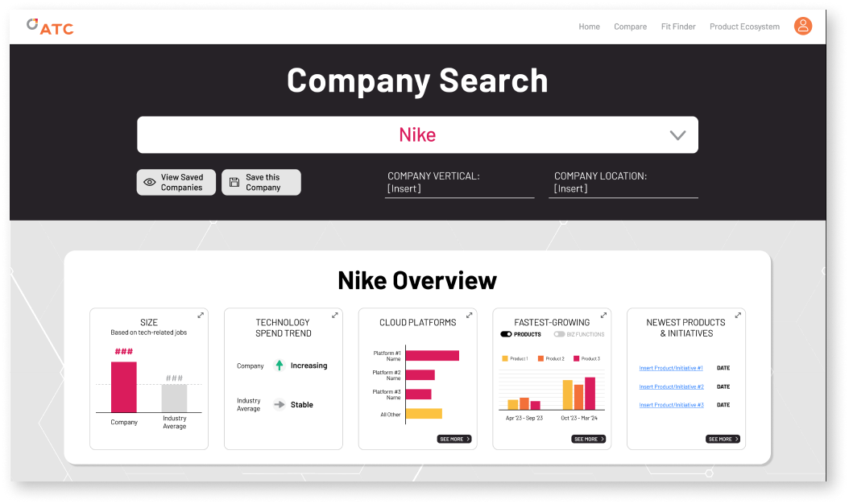Viewport: 849px width, 504px height.
Task: Click the Platform #1 Name bar
Action: tap(432, 356)
